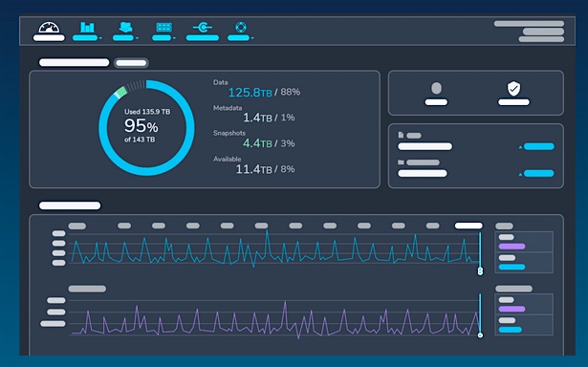Click blue legend bar of lower graph
Screen dimensions: 588x367
pos(510,330)
